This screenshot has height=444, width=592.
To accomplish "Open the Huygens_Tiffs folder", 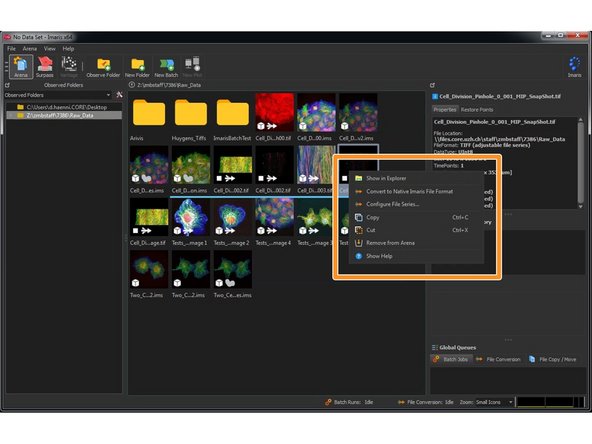I will point(191,112).
